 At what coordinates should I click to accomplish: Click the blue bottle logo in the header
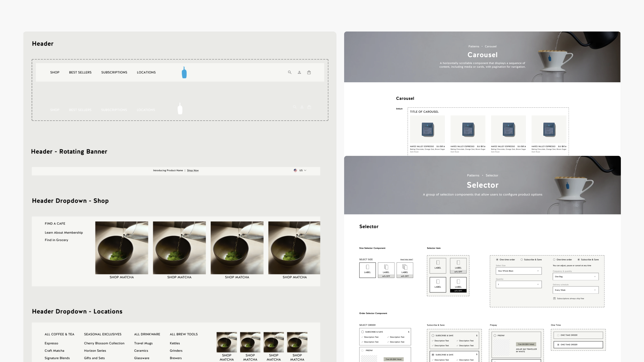coord(184,72)
